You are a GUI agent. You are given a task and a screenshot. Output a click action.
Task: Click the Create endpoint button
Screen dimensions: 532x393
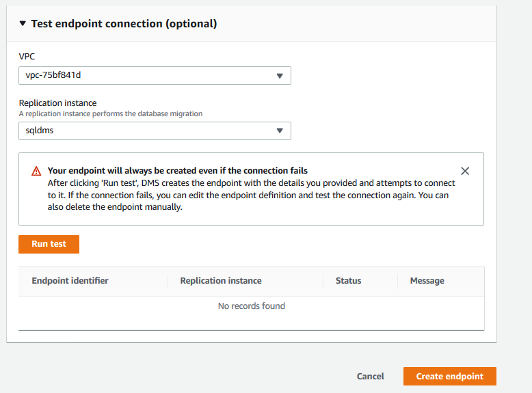pyautogui.click(x=449, y=377)
